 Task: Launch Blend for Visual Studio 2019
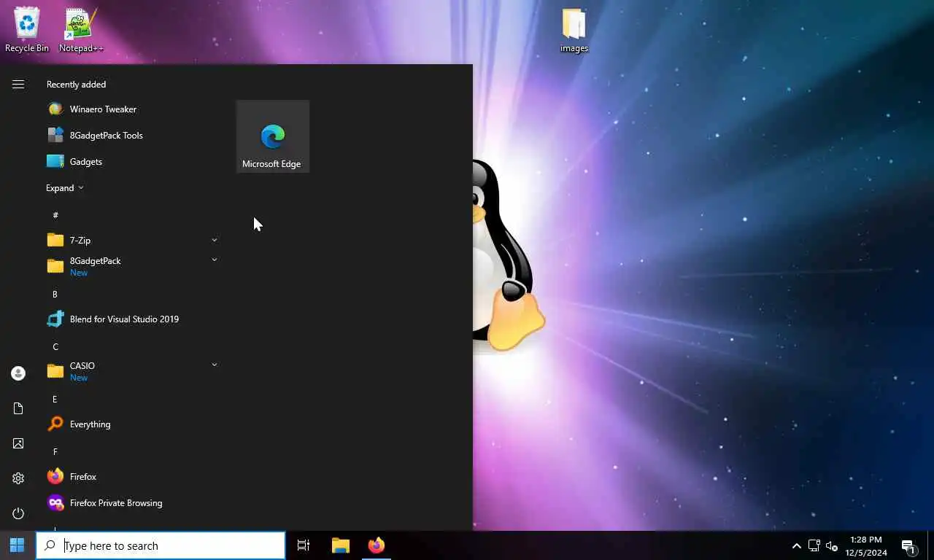click(x=131, y=319)
